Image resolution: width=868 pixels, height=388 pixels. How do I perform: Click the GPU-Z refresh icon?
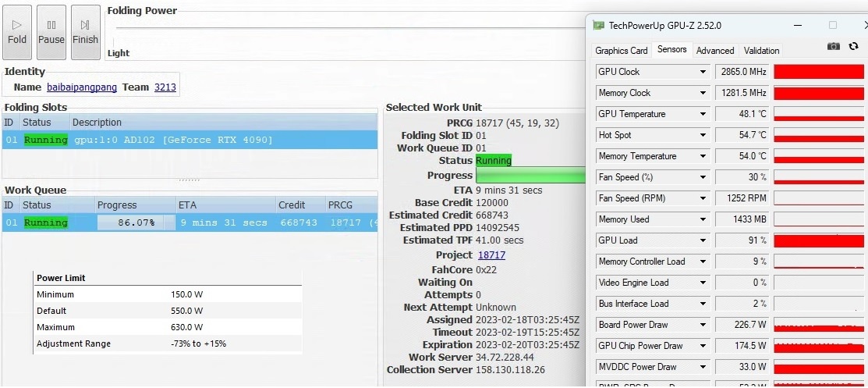coord(853,47)
